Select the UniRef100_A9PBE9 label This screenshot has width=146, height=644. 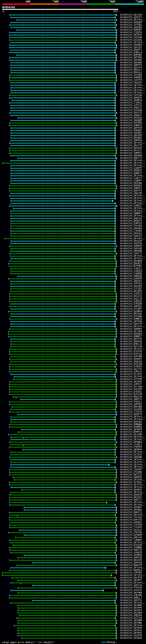[x=131, y=77]
